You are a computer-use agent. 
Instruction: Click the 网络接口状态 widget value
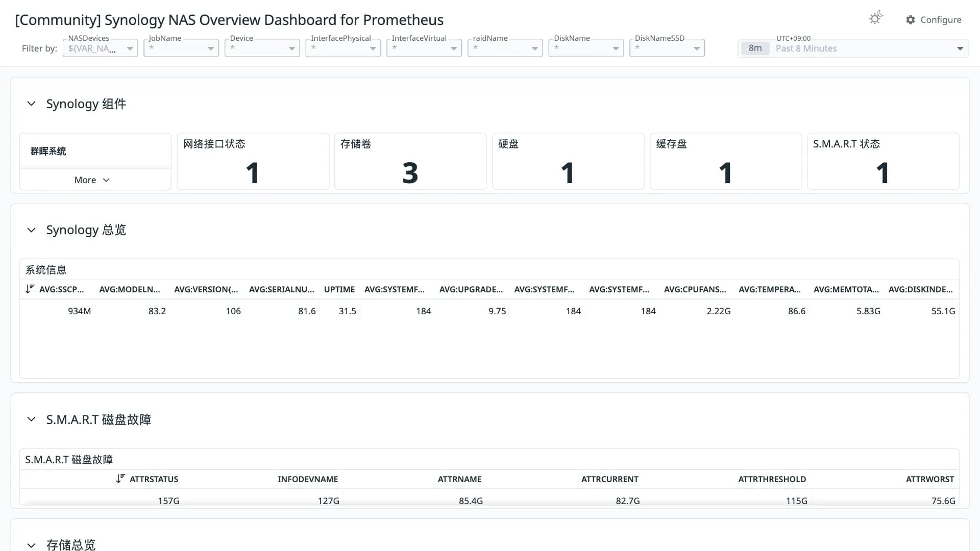pyautogui.click(x=253, y=173)
